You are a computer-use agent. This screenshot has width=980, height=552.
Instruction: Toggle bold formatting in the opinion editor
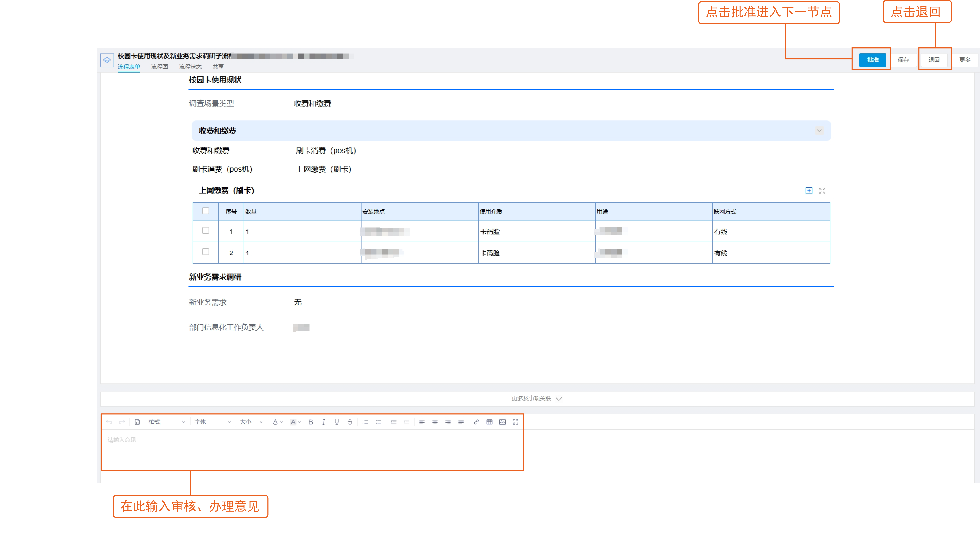tap(311, 422)
